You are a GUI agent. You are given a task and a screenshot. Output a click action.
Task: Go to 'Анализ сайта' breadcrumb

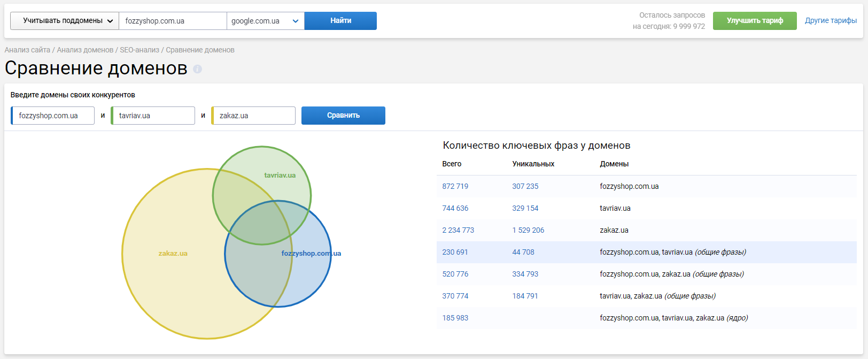click(27, 50)
